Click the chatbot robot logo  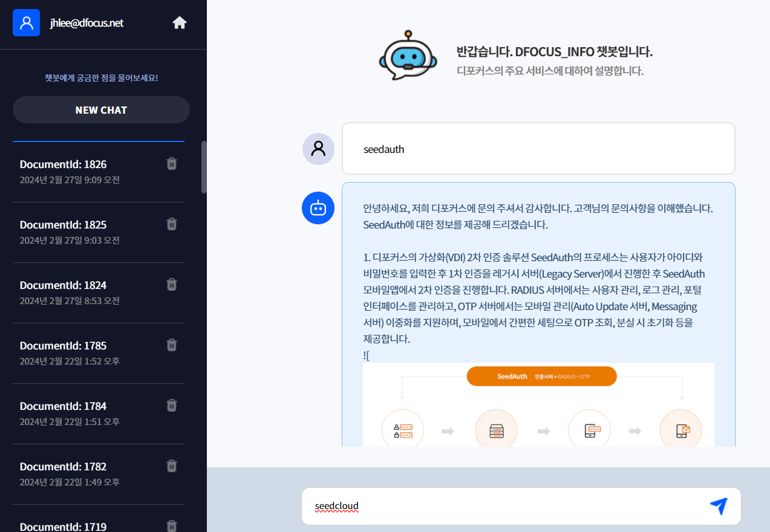coord(407,56)
